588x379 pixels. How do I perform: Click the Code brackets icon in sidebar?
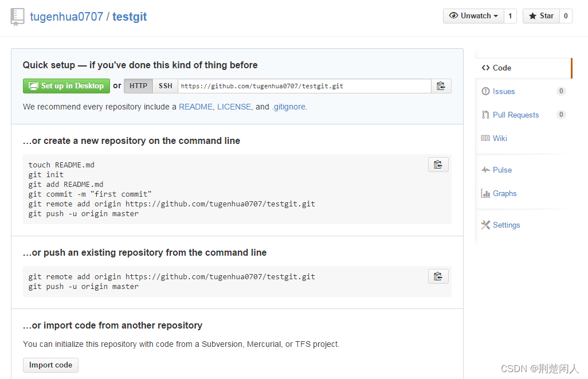click(x=485, y=68)
